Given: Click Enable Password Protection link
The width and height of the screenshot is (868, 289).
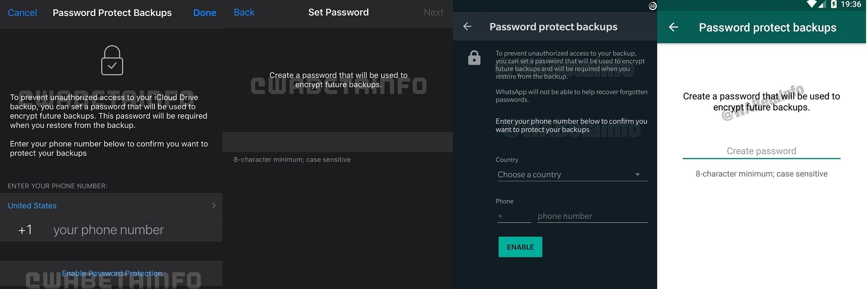Looking at the screenshot, I should [x=112, y=273].
